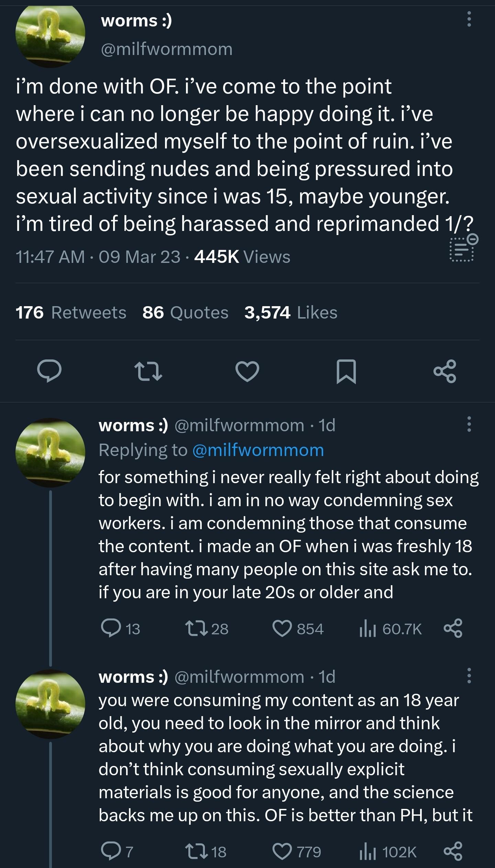The width and height of the screenshot is (495, 868).
Task: Tap the worms profile picture at the top
Action: pos(50,33)
